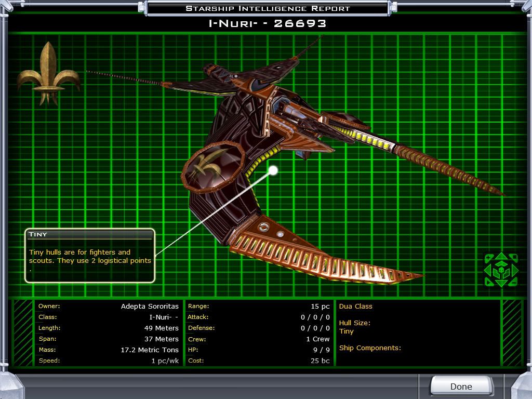Image resolution: width=532 pixels, height=399 pixels.
Task: Click the play triangle corner of view control
Action: [488, 282]
